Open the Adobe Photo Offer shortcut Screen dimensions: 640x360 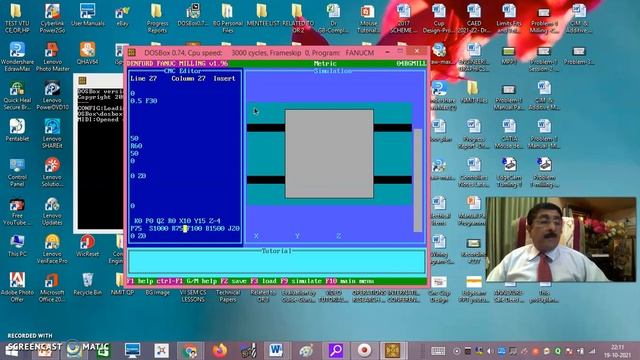17,287
